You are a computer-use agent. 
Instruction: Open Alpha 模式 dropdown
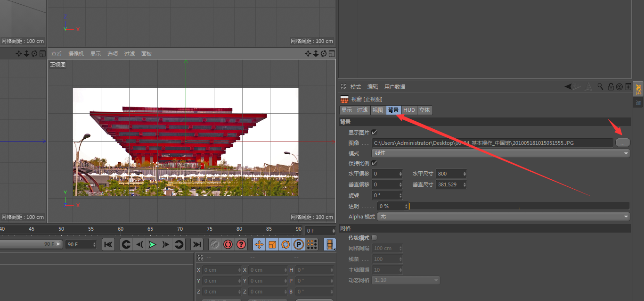coord(504,217)
